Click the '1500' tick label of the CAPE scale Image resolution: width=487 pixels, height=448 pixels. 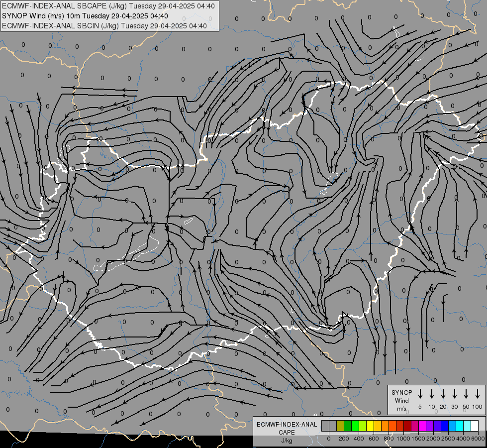[x=418, y=439]
